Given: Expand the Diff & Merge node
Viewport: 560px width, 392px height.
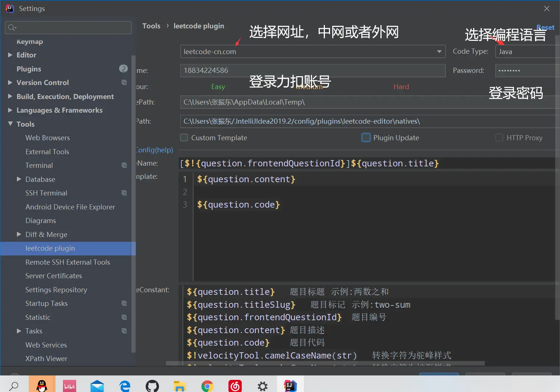Looking at the screenshot, I should (19, 234).
